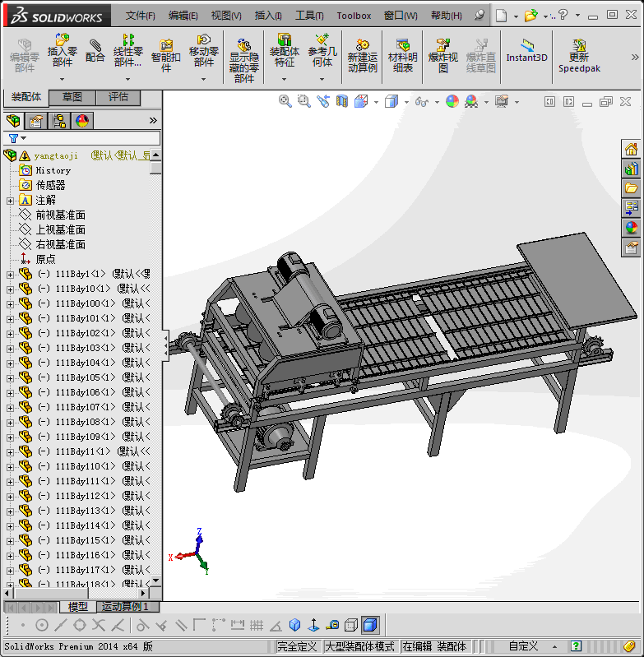Click SolidWorks Resources home icon in task pane
The image size is (644, 657).
631,149
